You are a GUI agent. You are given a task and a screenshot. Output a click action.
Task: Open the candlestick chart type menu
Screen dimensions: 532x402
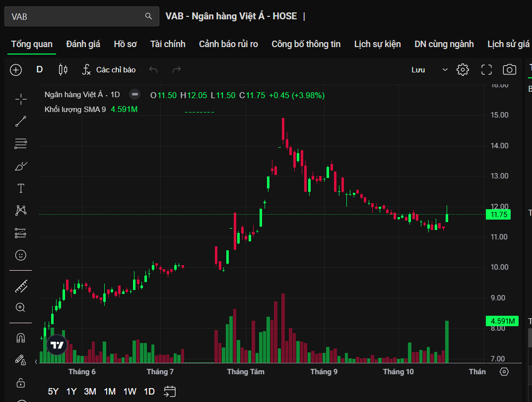[63, 70]
